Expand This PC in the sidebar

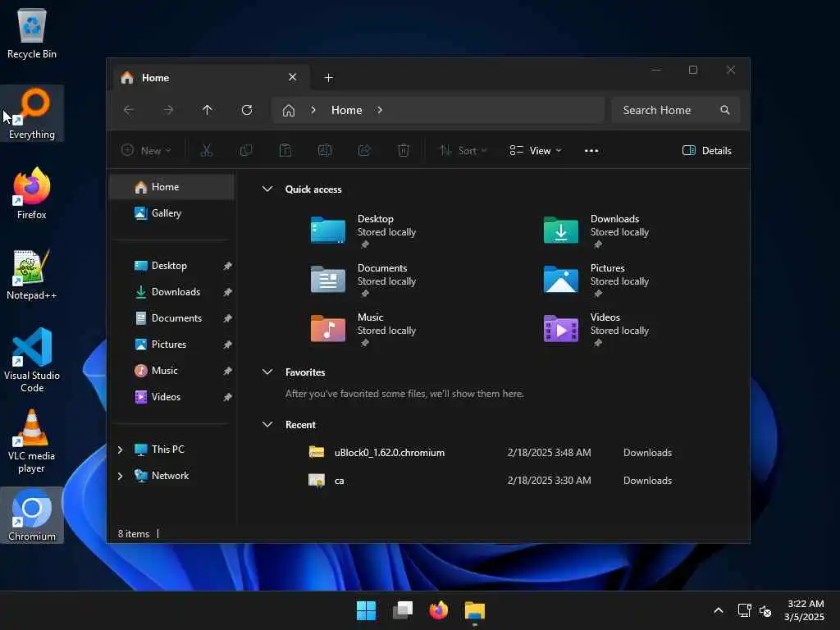click(121, 450)
